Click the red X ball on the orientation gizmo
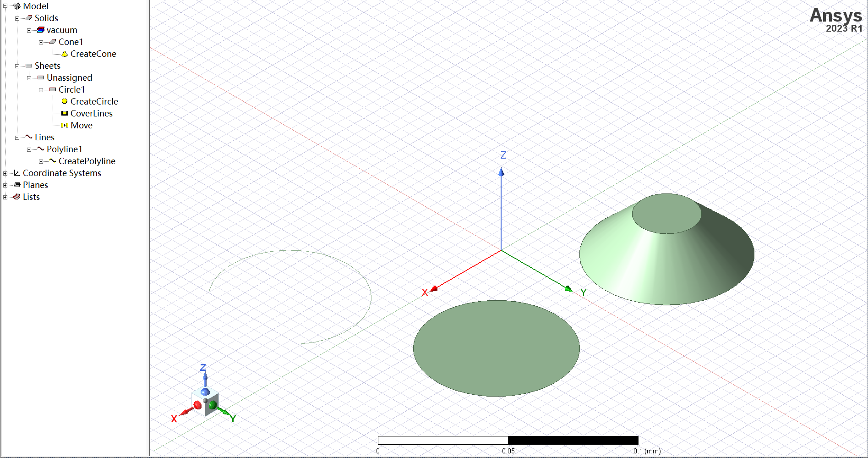This screenshot has width=868, height=458. (197, 405)
